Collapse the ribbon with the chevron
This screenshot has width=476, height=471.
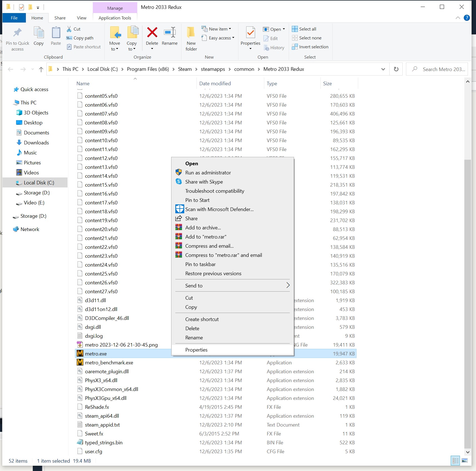click(458, 18)
